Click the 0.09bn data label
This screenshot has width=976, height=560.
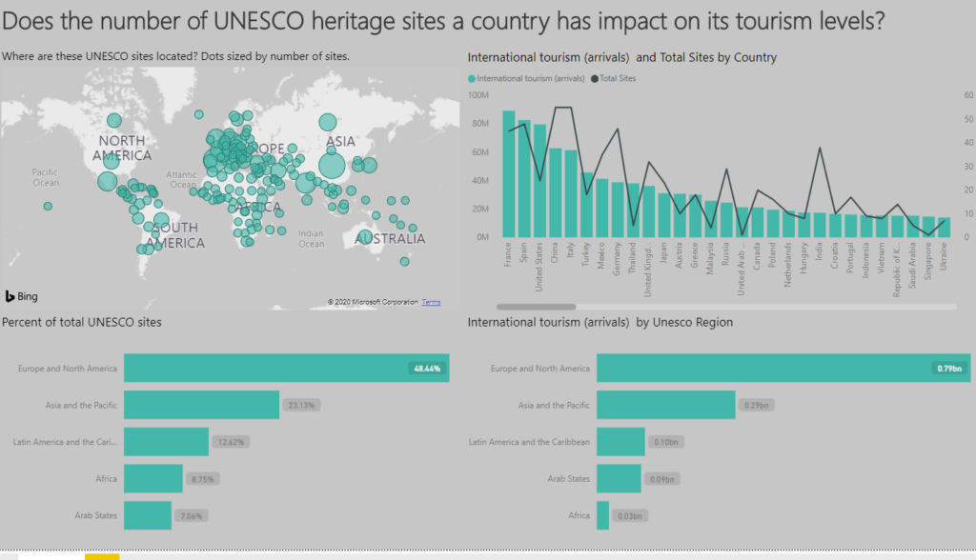662,479
